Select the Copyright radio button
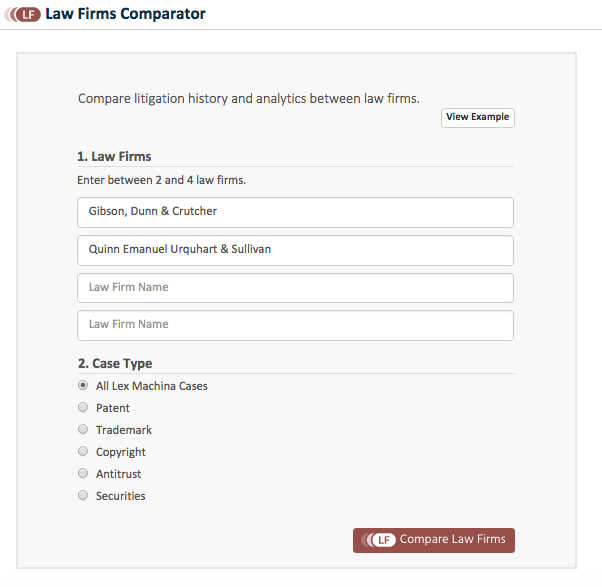602x587 pixels. click(83, 452)
